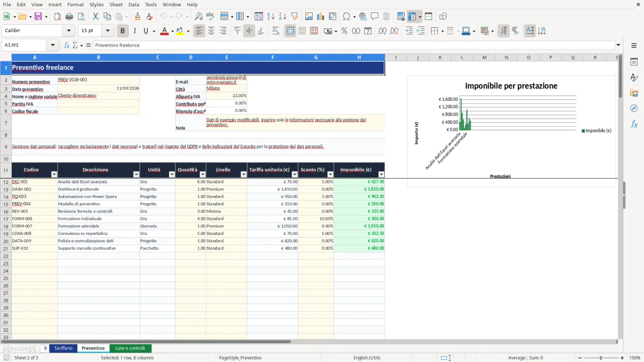Expand the formula bar arrow
644x362 pixels.
click(618, 45)
